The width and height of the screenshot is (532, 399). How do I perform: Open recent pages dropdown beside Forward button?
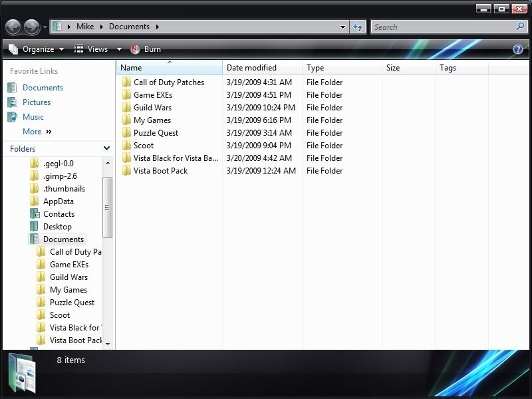tap(45, 27)
